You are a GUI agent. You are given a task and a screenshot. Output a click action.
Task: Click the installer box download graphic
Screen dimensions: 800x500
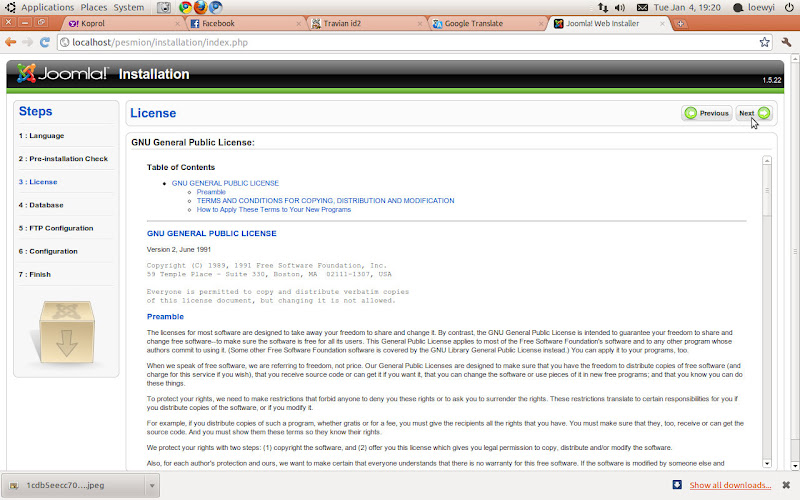66,332
